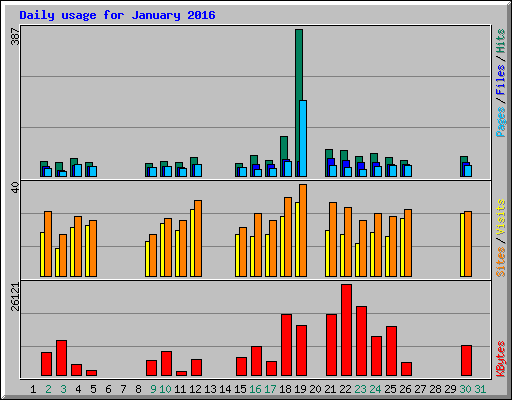This screenshot has height=400, width=512.
Task: Click the red KBytes bar for day 26
Action: click(406, 369)
